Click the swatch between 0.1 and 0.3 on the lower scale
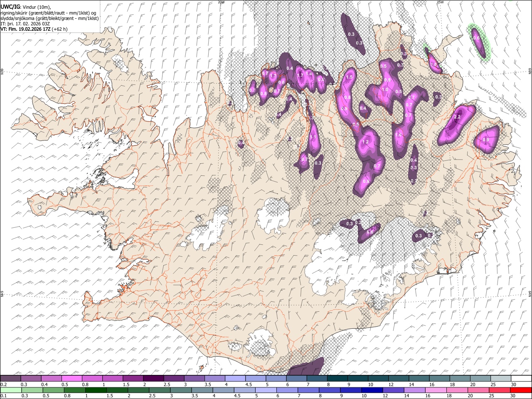532x399 pixels. [x=11, y=390]
